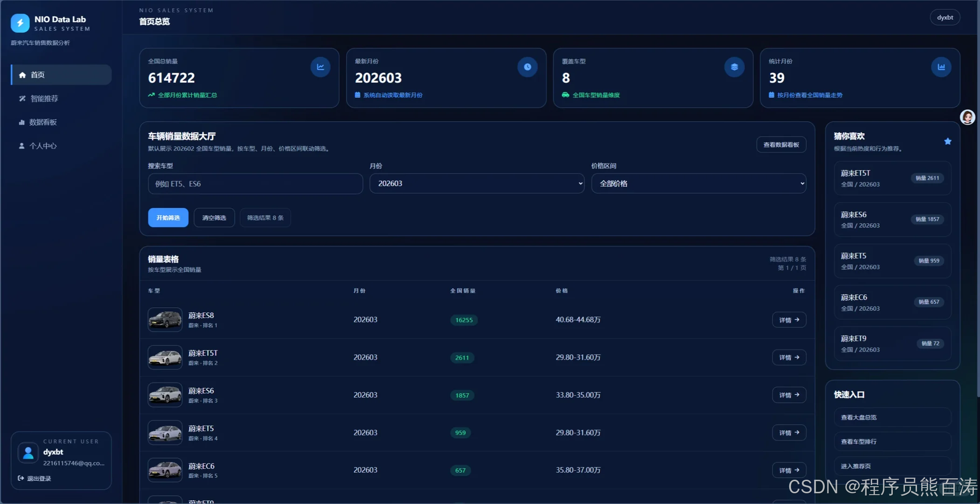Click the price 35.80-37.00万
This screenshot has height=504, width=980.
coord(578,470)
